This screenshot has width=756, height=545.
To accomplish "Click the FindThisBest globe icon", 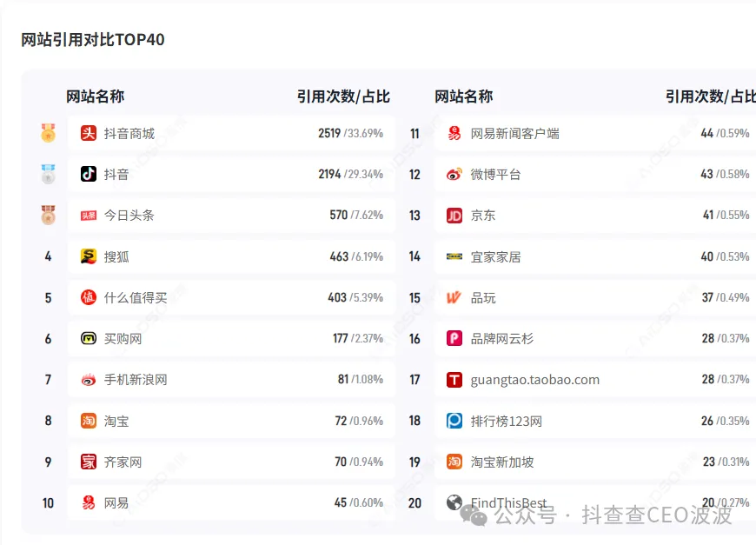I will (x=454, y=502).
